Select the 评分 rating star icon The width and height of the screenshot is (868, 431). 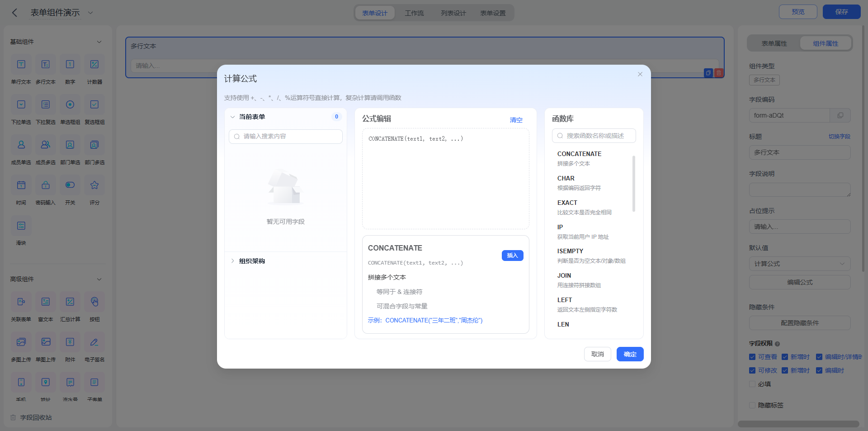[x=94, y=185]
